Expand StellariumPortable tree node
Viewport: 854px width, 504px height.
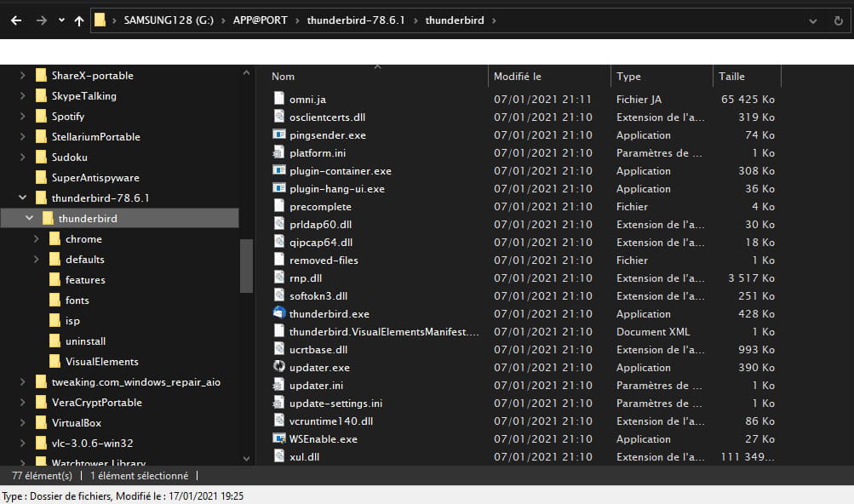click(x=22, y=137)
